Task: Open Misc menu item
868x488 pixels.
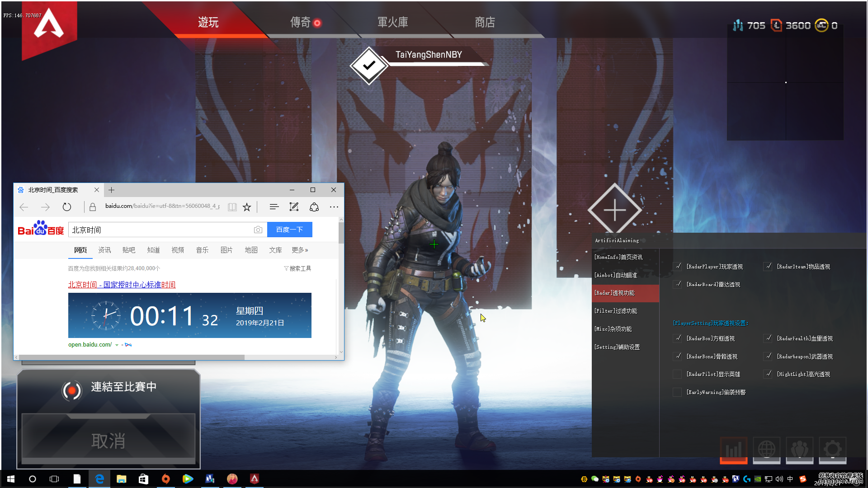Action: click(626, 329)
